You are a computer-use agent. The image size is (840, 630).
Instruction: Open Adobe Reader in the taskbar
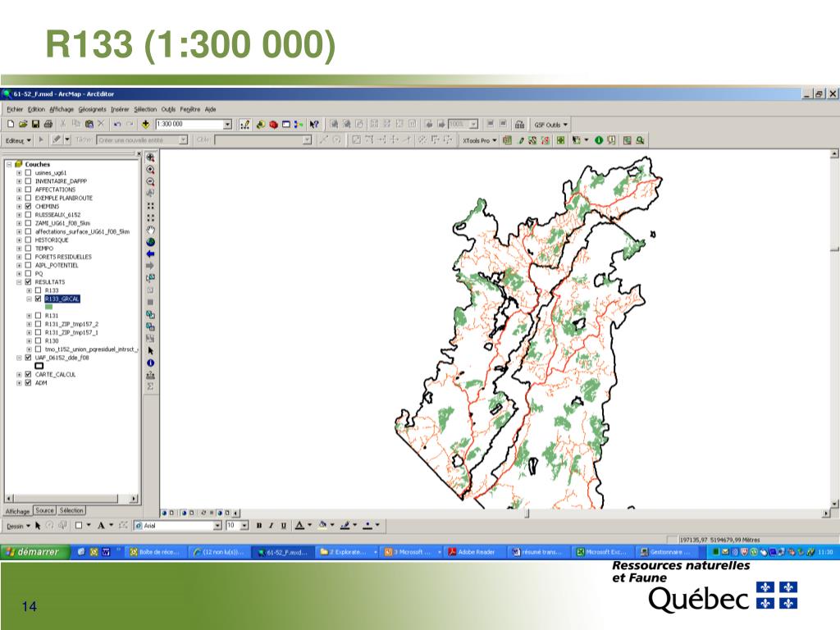point(476,552)
